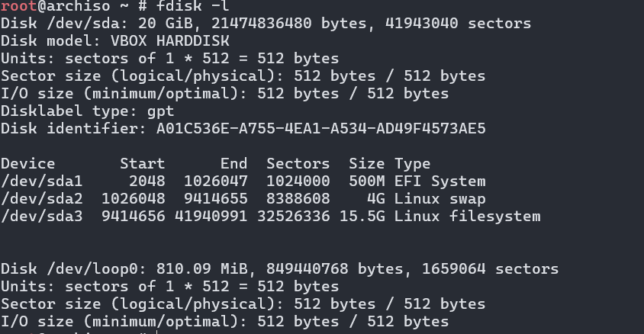This screenshot has width=644, height=334.
Task: Click the 'Linux filesystem' partition type
Action: (x=468, y=217)
